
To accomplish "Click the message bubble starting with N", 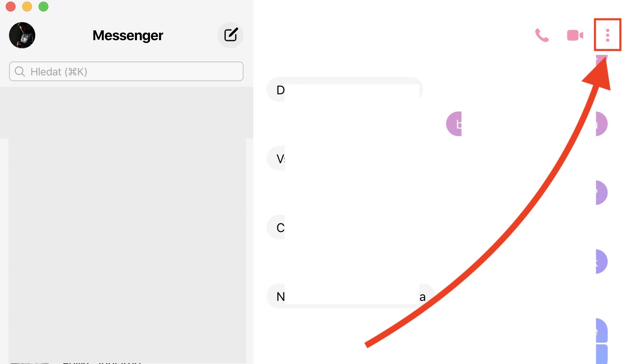I will click(x=280, y=296).
